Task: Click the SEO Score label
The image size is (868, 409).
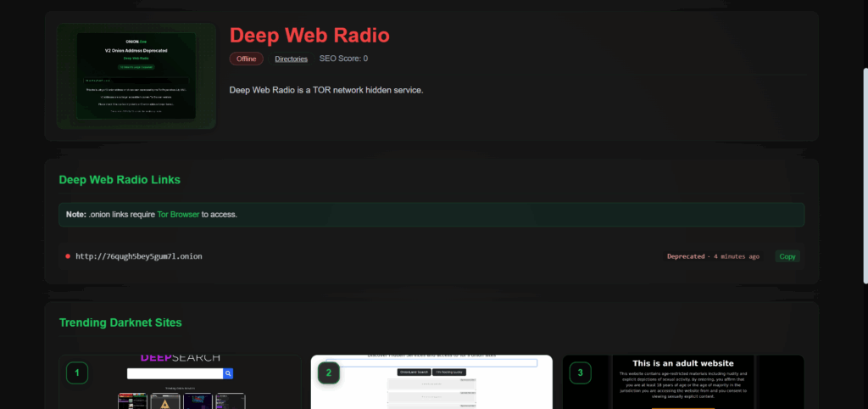Action: (343, 59)
